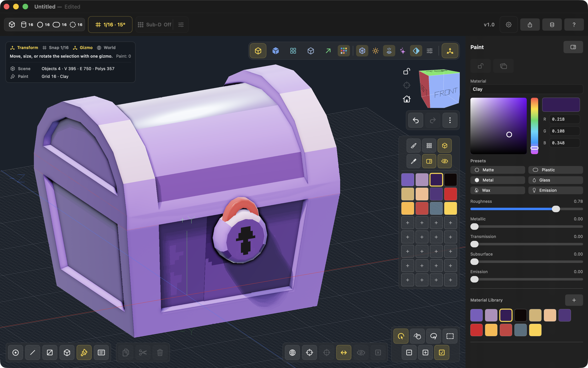Select the eyedropper color picker tool

414,161
